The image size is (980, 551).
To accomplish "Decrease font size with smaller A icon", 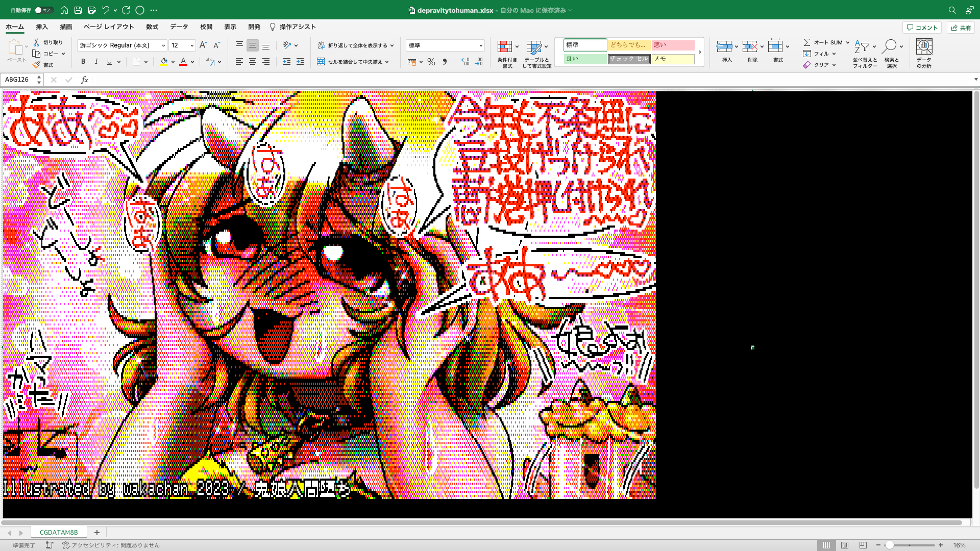I will pyautogui.click(x=216, y=45).
